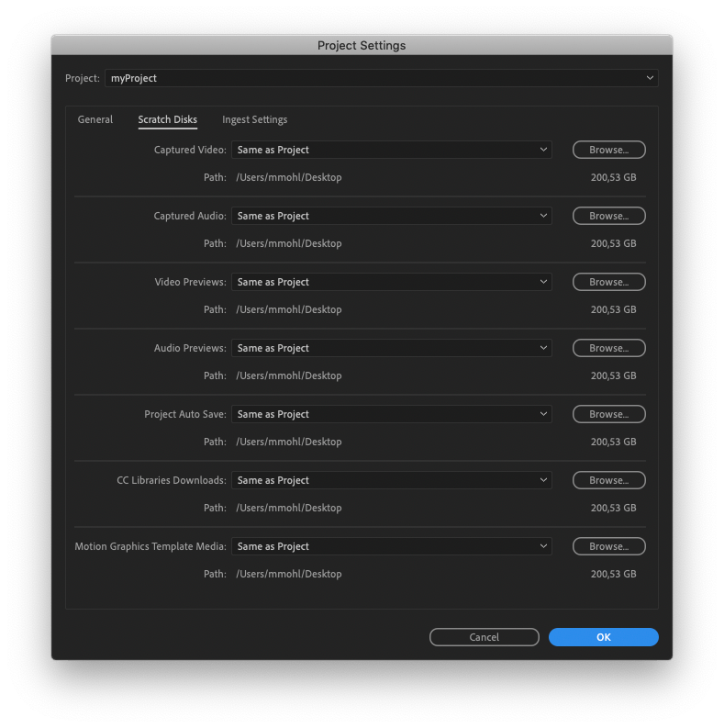This screenshot has height=728, width=724.
Task: Switch to the General tab
Action: [95, 119]
